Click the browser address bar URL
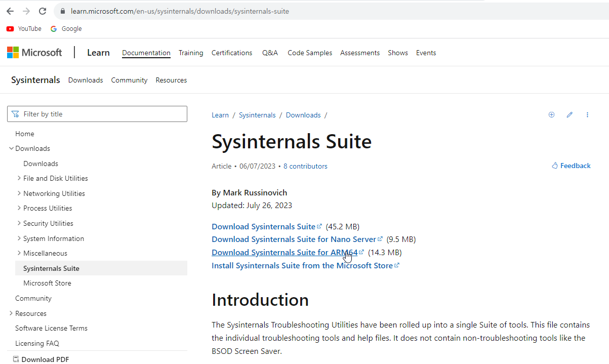 coord(180,11)
